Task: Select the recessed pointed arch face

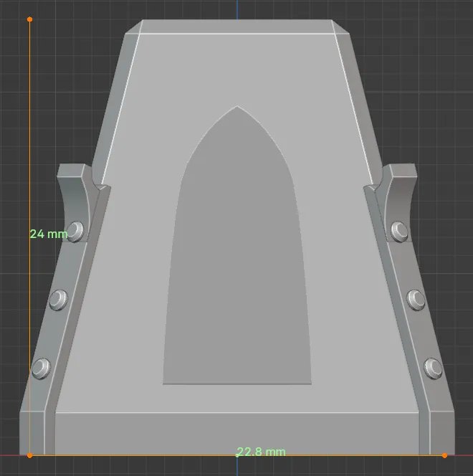Action: 236,272
